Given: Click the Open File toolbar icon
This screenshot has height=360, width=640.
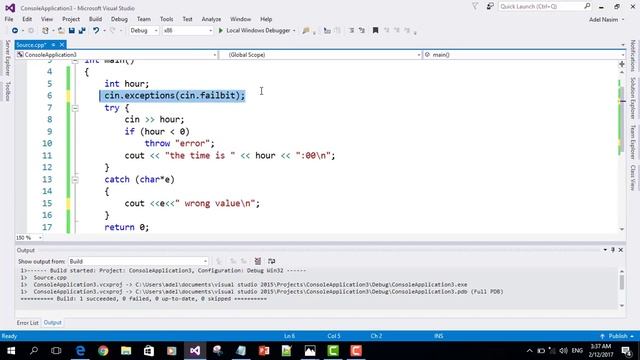Looking at the screenshot, I should pos(61,31).
